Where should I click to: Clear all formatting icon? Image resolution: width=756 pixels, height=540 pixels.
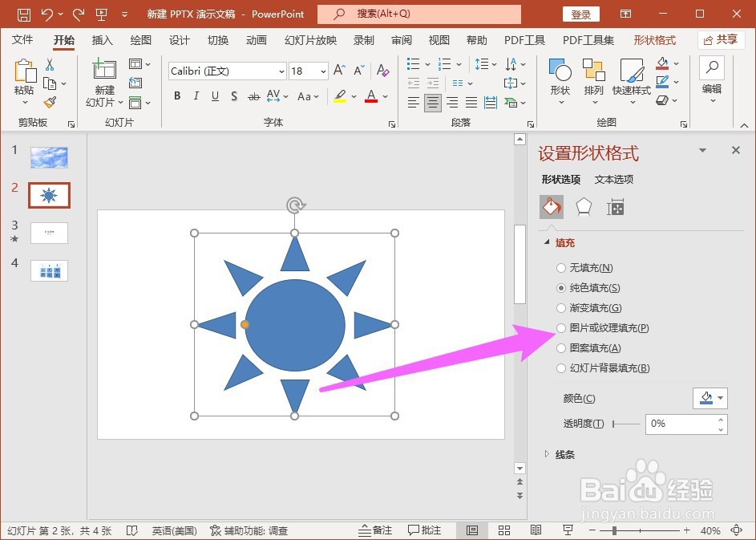pos(383,71)
